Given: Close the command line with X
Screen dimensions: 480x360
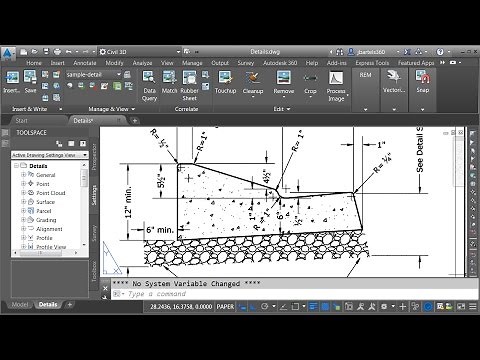Looking at the screenshot, I should 105,288.
